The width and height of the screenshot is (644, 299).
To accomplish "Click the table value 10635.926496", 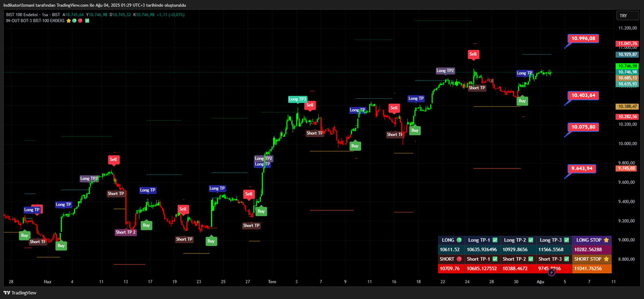I will [482, 250].
